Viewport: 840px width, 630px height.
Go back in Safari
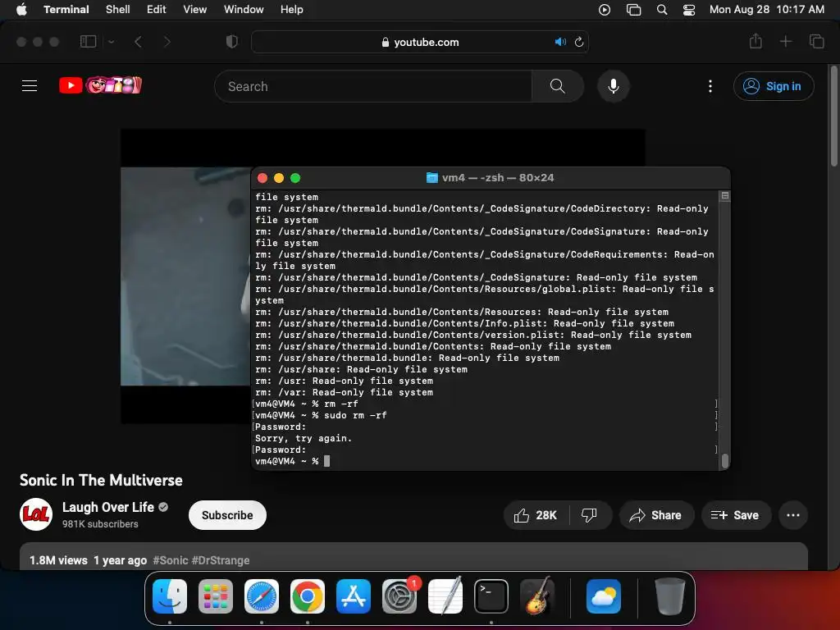coord(138,41)
